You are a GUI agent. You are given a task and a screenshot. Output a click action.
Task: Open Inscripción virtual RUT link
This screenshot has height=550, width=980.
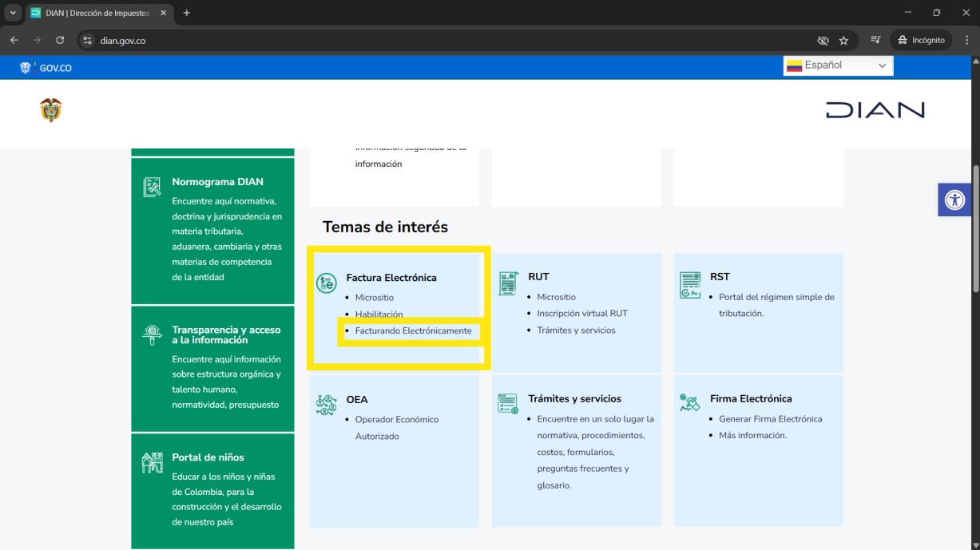(x=583, y=314)
